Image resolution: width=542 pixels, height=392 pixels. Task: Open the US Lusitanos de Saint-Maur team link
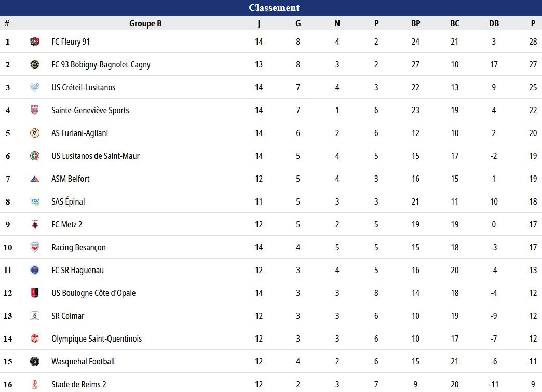tap(96, 156)
